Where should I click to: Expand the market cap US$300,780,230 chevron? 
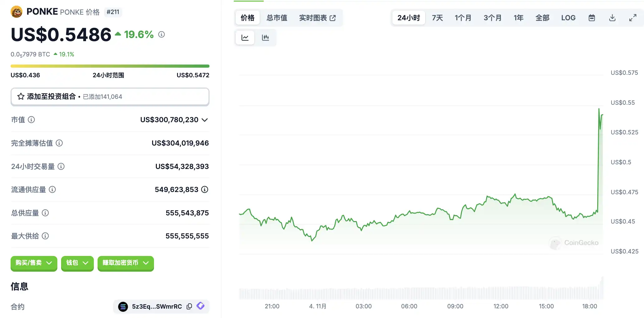(205, 120)
